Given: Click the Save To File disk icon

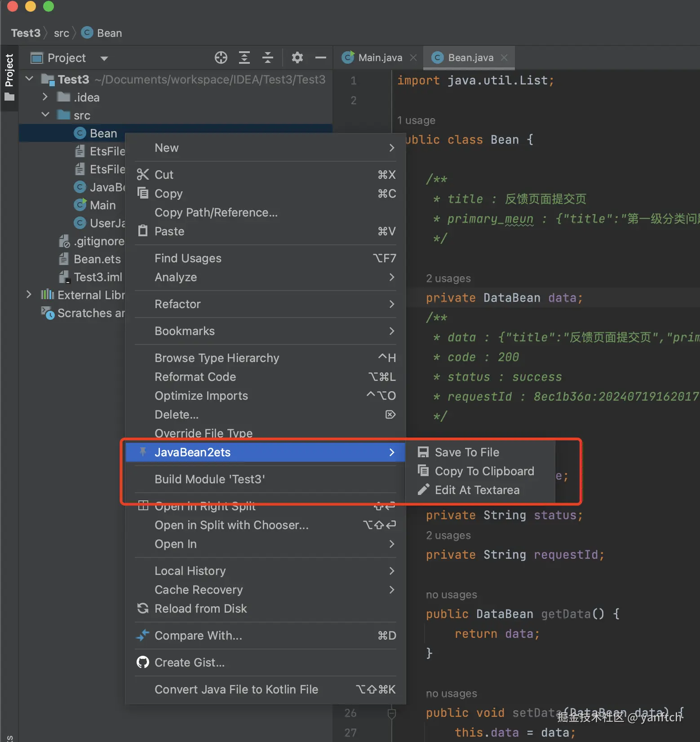Looking at the screenshot, I should [x=423, y=452].
